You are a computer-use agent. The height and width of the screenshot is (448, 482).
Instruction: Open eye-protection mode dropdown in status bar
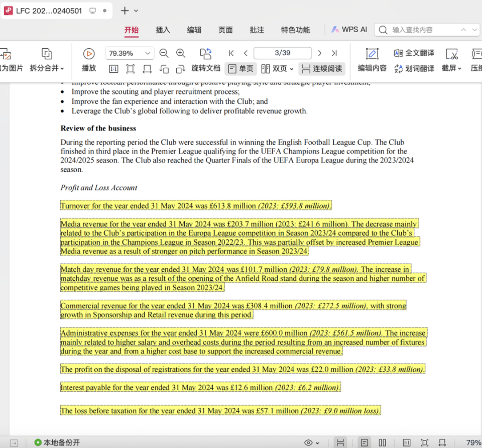317,443
